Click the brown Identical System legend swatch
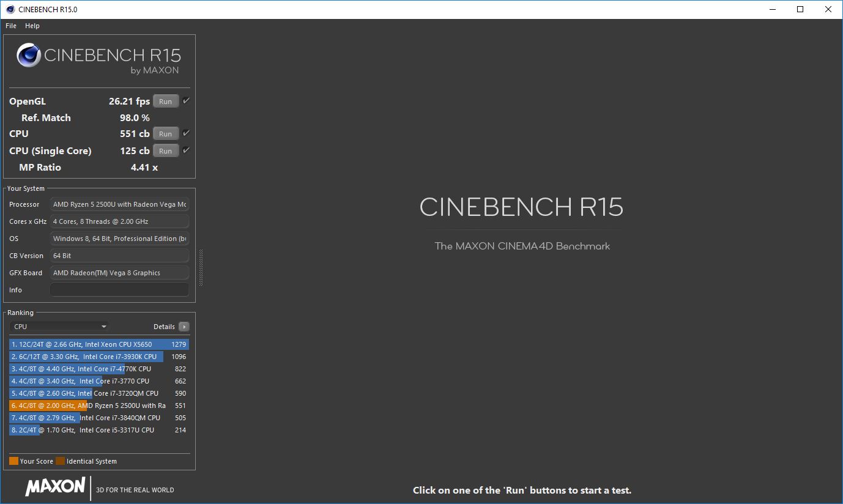Viewport: 843px width, 504px height. tap(60, 461)
